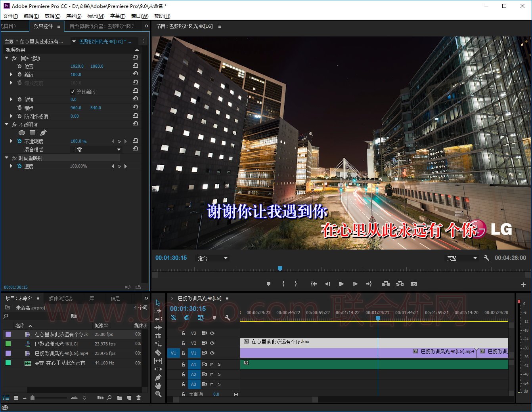Expand the Scale property
Viewport: 532px width, 412px height.
11,74
